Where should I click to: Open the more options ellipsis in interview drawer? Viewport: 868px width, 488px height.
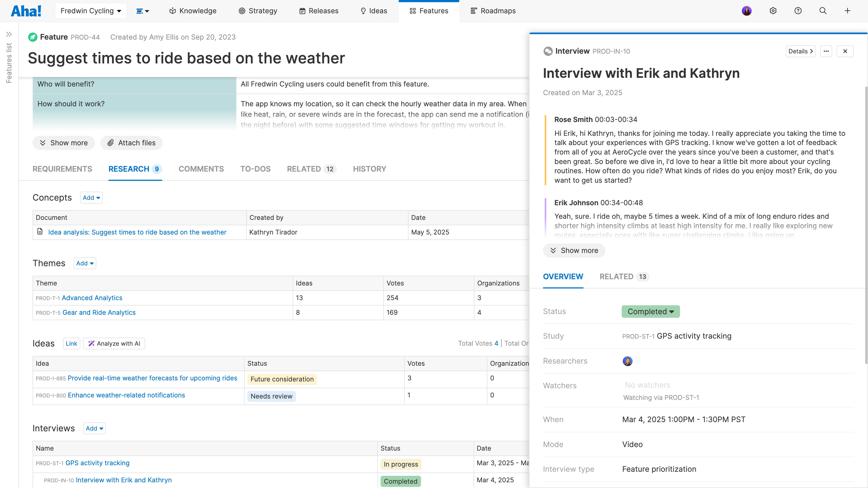tap(826, 51)
